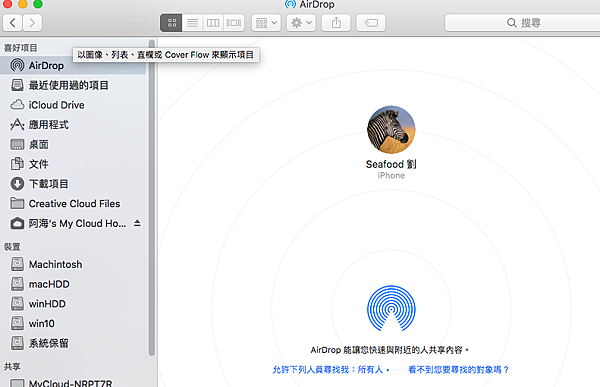Open the gear action menu

point(301,23)
